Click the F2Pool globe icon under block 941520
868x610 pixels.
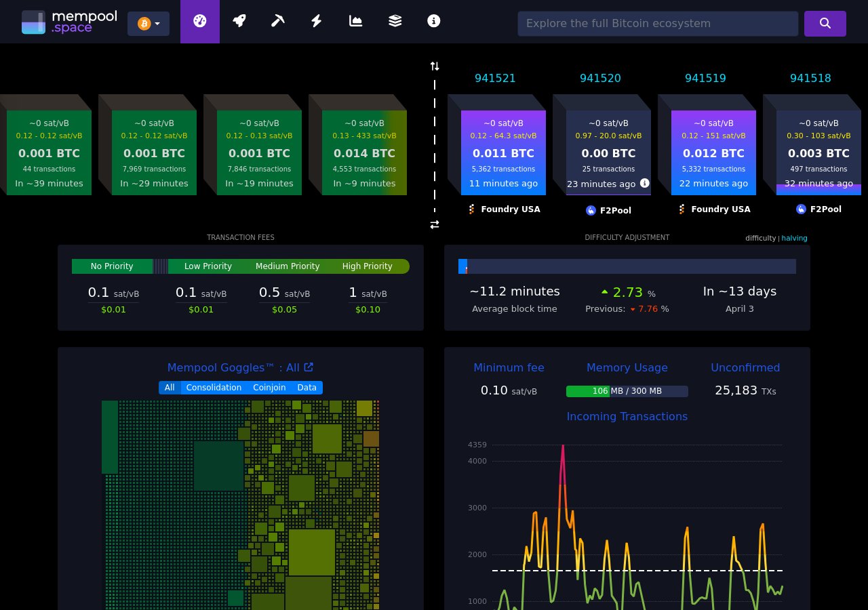591,211
